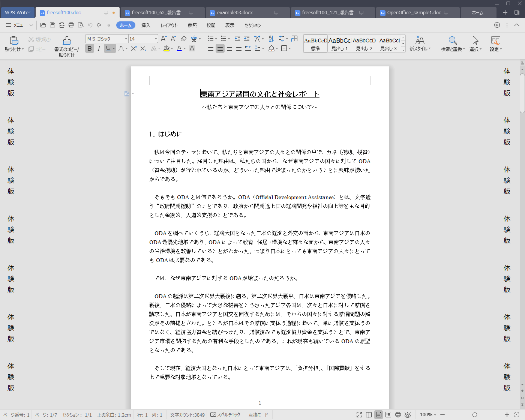Switch to OpenOffice_sample1.doc tab
The image size is (525, 420).
[418, 12]
